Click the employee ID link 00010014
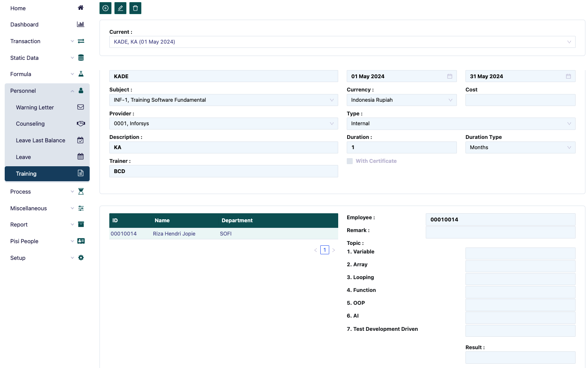Image resolution: width=588 pixels, height=368 pixels. pyautogui.click(x=123, y=233)
